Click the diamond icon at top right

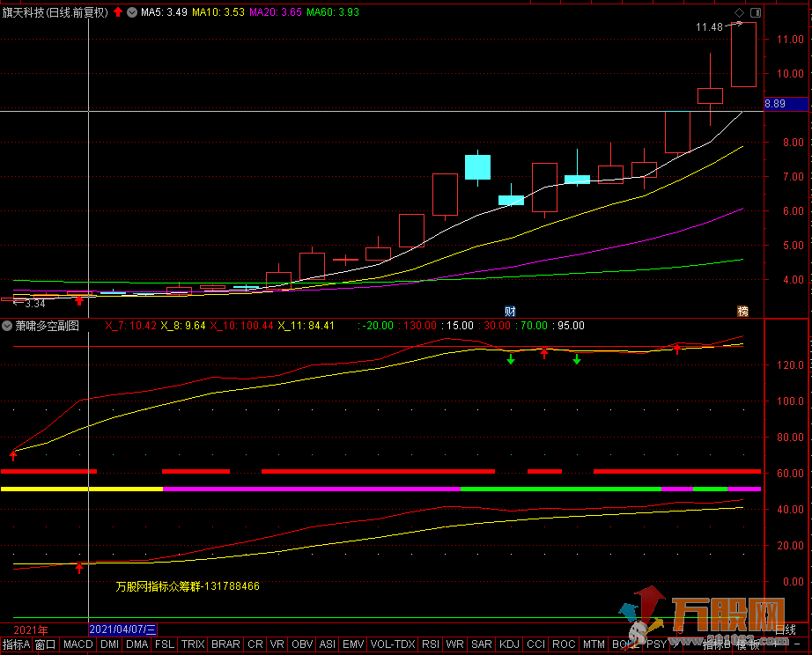(740, 12)
